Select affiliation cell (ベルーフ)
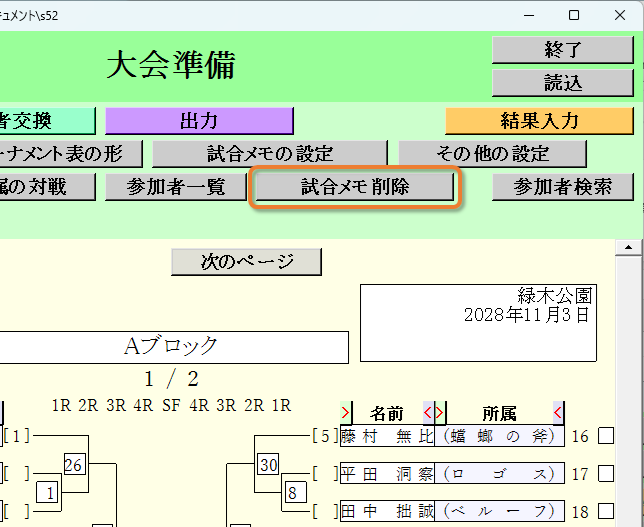 click(x=499, y=511)
